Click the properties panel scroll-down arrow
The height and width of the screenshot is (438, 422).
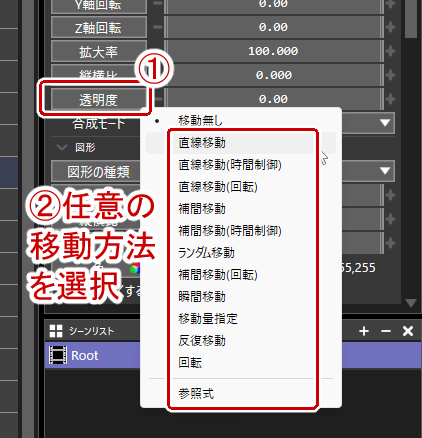411,303
